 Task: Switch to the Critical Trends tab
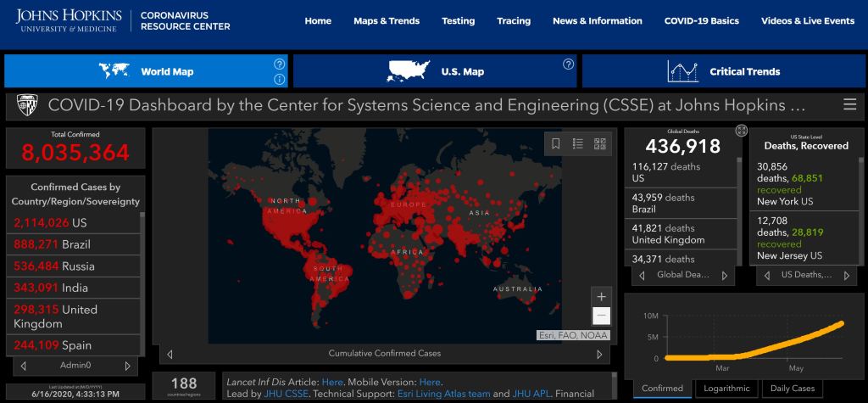(723, 71)
